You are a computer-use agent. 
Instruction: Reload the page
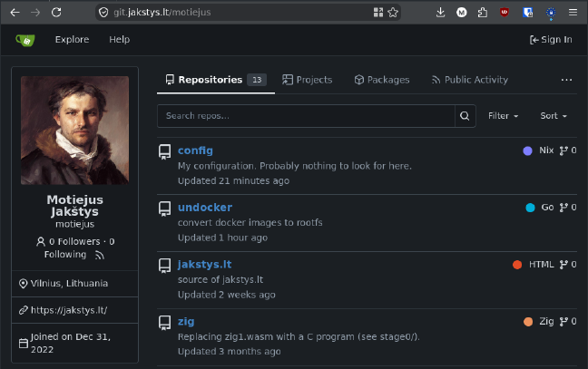pyautogui.click(x=56, y=13)
